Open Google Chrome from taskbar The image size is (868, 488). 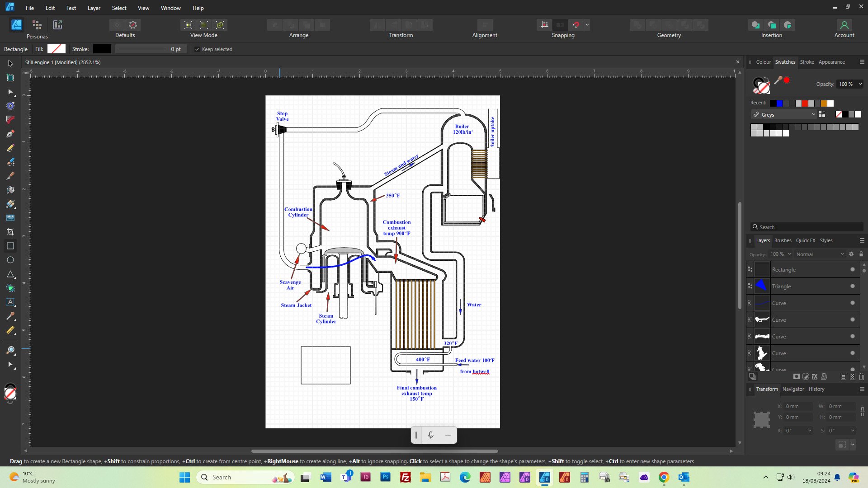[664, 477]
